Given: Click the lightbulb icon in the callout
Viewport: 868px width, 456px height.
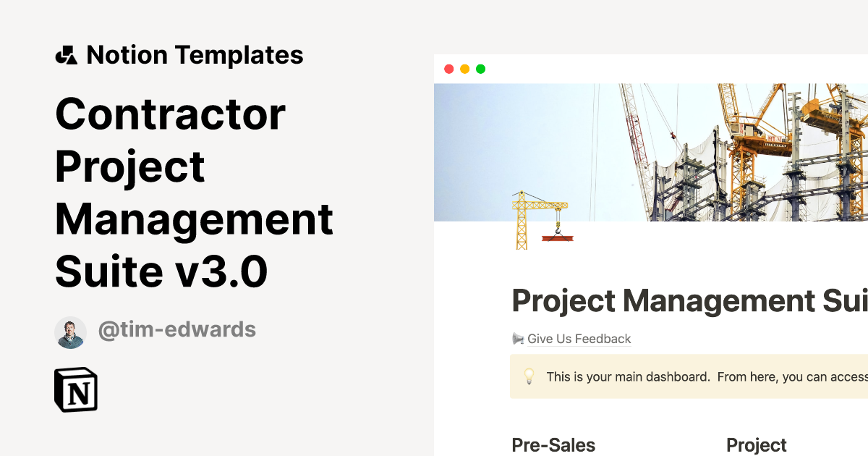Looking at the screenshot, I should [x=529, y=376].
